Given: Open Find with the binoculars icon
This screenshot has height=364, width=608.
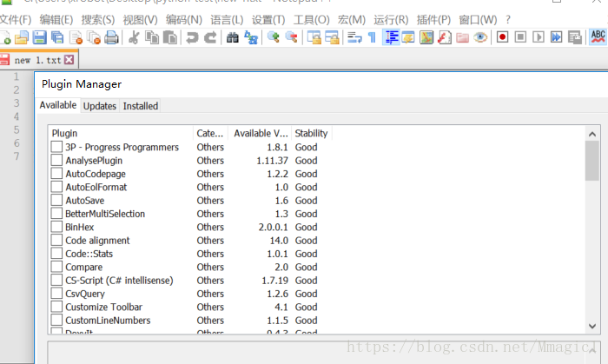Looking at the screenshot, I should click(233, 37).
